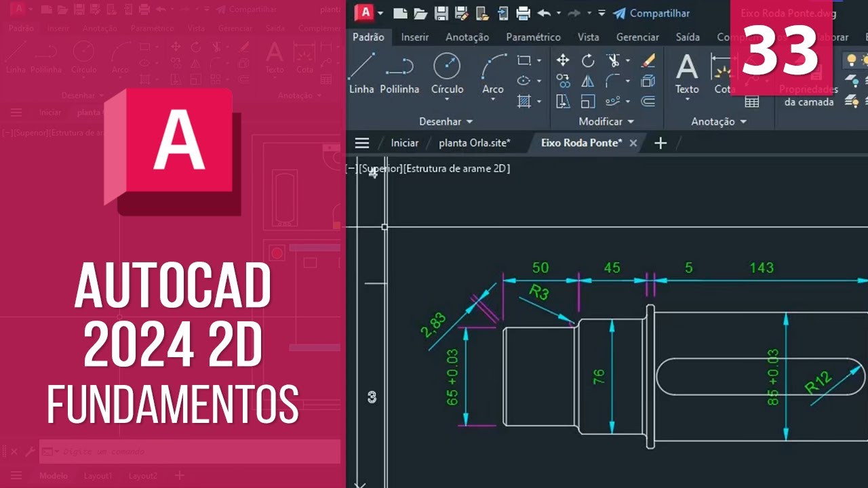Click the Move tool in Modificar panel

[x=563, y=61]
